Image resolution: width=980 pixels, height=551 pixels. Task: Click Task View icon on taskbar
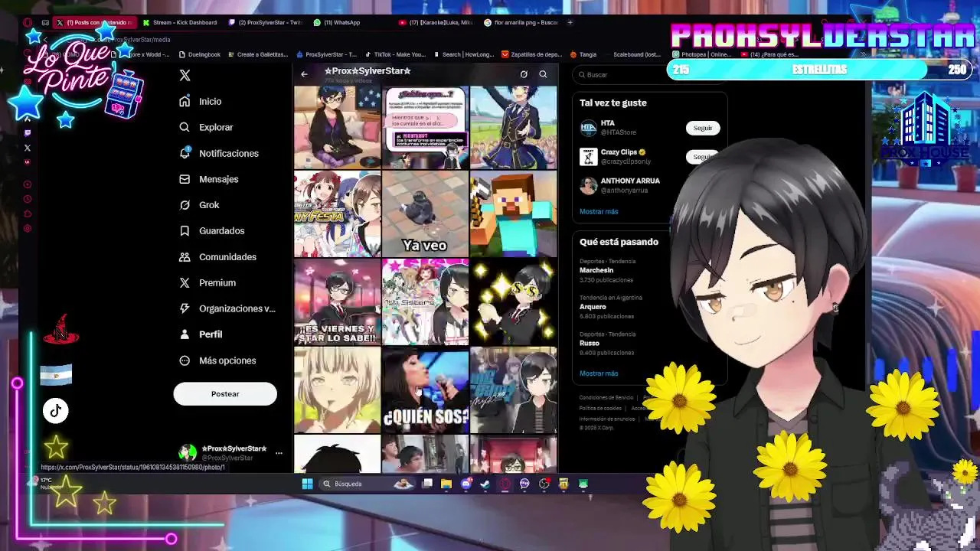pyautogui.click(x=427, y=484)
